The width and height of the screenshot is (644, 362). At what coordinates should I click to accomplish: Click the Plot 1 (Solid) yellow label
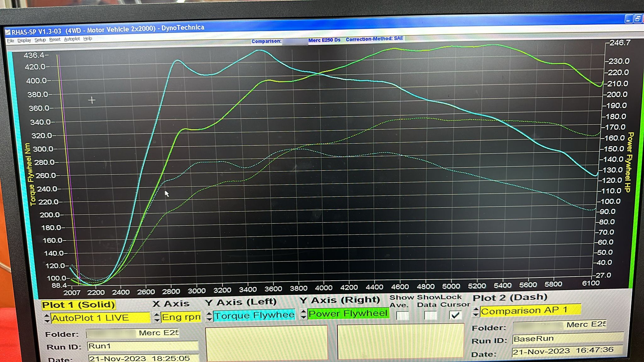pyautogui.click(x=79, y=305)
